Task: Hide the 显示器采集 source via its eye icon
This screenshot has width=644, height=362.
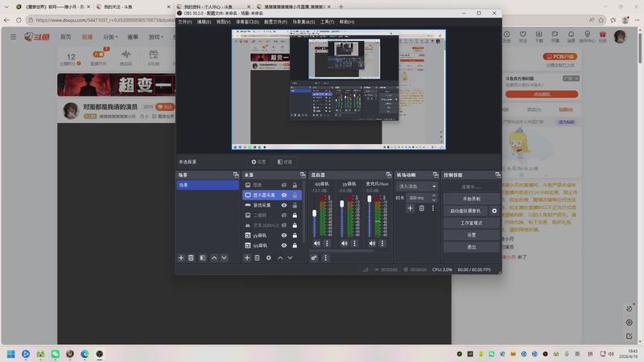Action: coord(284,195)
